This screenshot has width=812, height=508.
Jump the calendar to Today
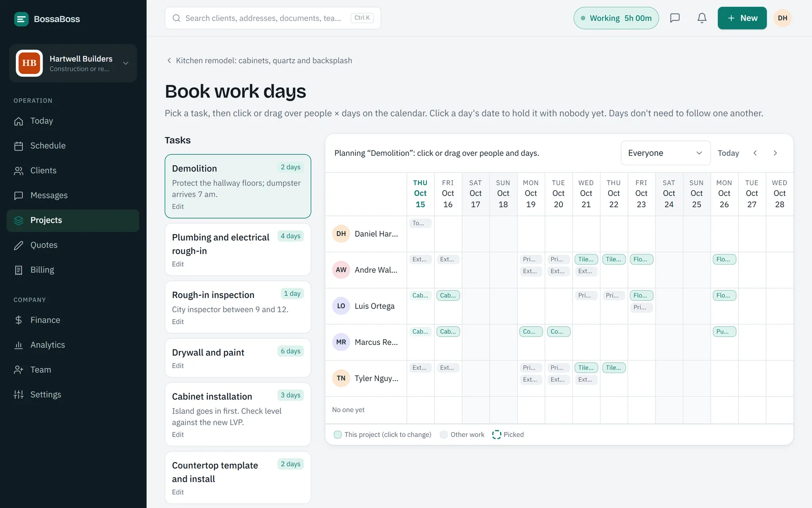pyautogui.click(x=728, y=153)
